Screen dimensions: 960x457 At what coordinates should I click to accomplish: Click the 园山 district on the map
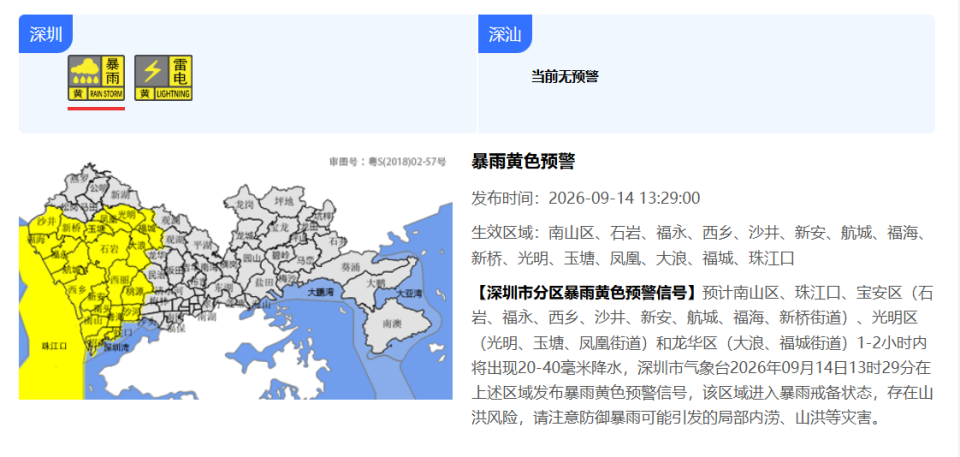(x=252, y=258)
